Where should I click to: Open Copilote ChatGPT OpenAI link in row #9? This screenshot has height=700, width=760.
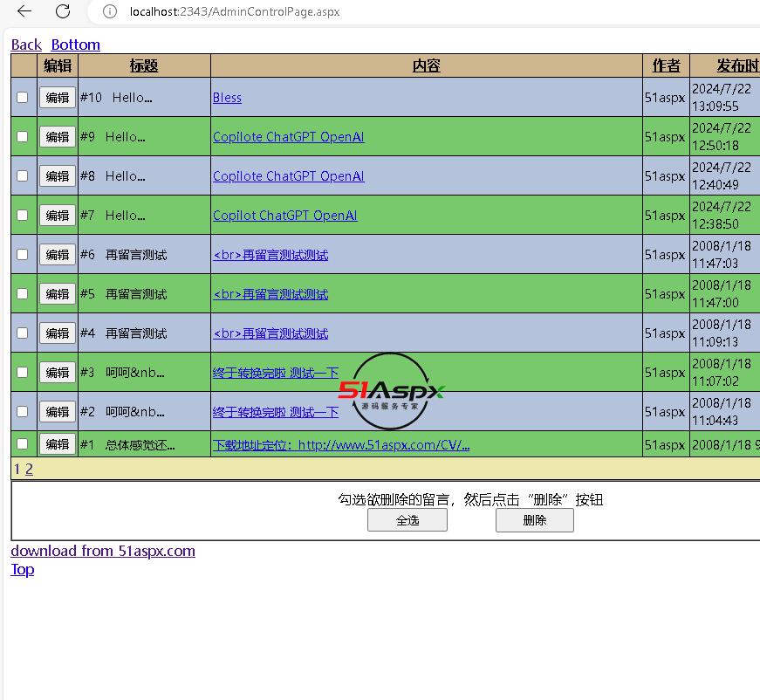point(289,137)
